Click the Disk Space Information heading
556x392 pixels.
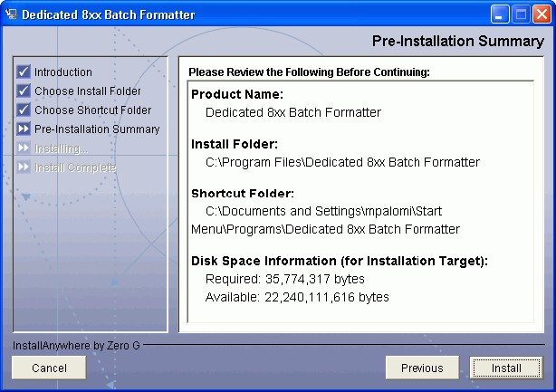click(x=340, y=262)
